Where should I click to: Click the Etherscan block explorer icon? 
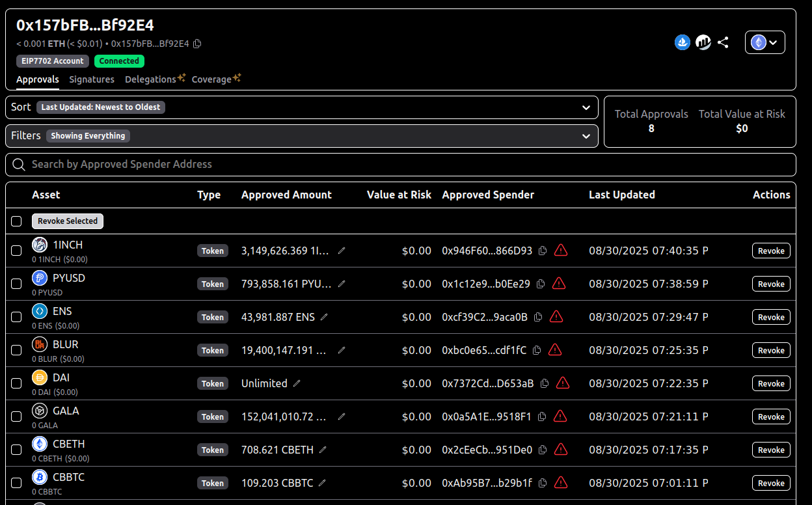(703, 42)
